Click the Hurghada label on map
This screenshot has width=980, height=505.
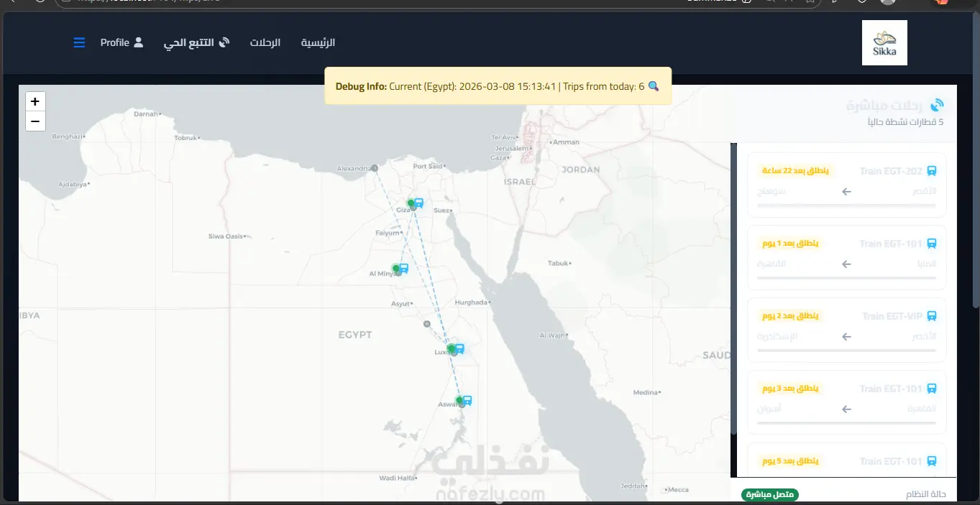(471, 303)
